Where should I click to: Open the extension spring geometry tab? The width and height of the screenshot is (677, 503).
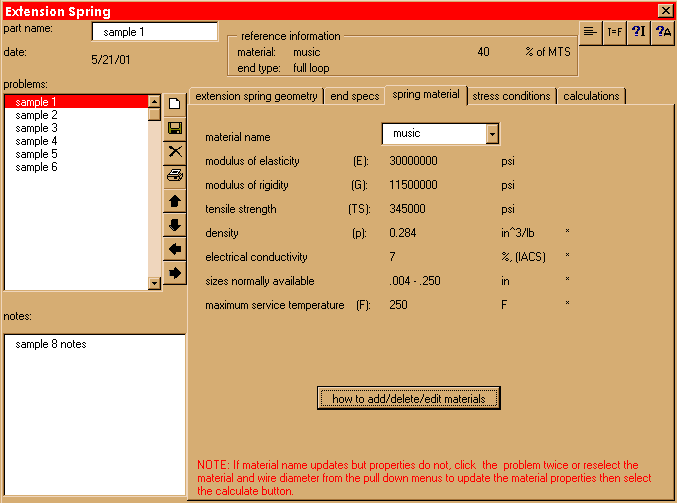[257, 96]
